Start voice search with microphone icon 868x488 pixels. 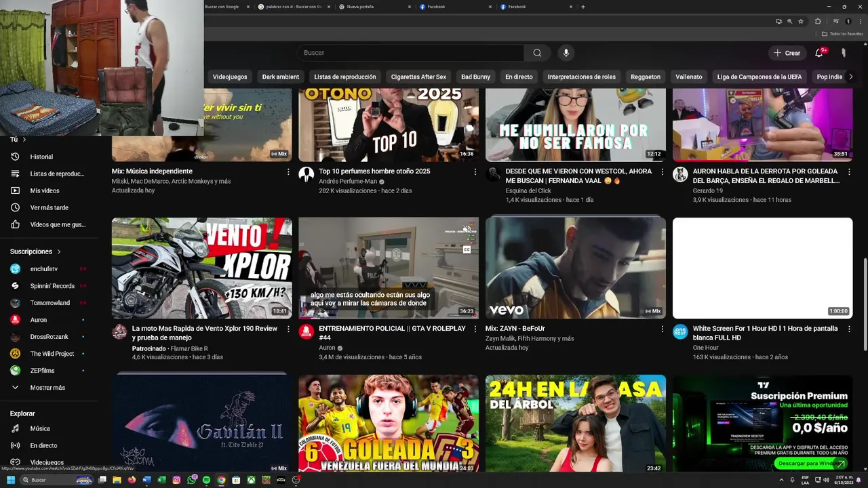566,53
